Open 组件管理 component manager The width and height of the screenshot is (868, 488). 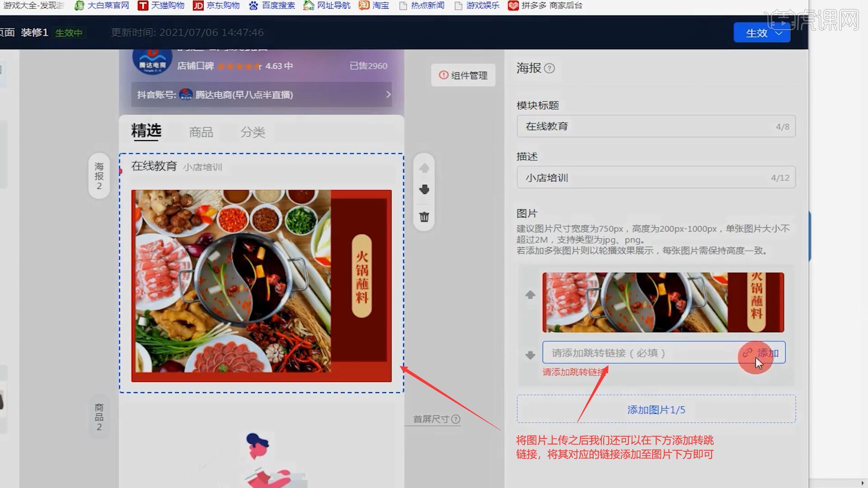pos(463,75)
